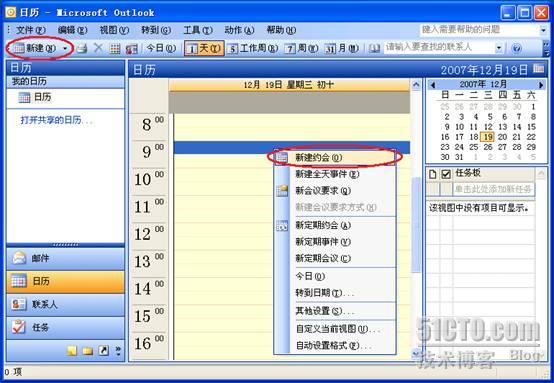This screenshot has width=554, height=383.
Task: Click the day view scrollbar up arrow
Action: pos(417,84)
